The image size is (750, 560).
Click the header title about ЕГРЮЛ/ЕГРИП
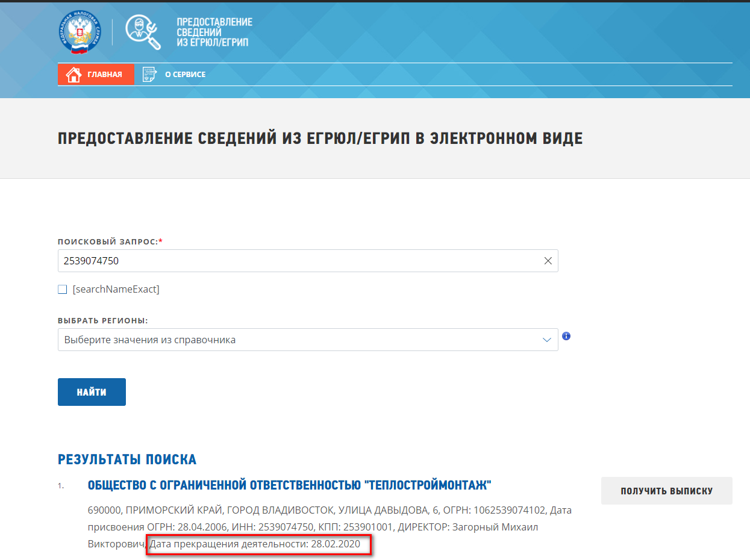(x=214, y=32)
